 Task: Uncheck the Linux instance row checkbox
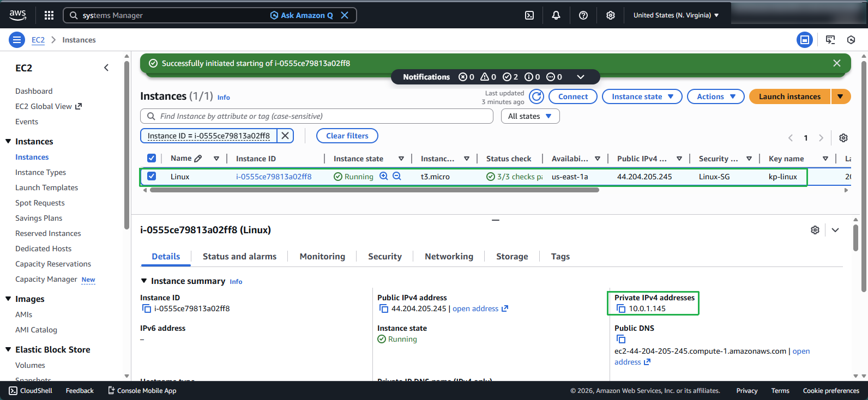click(152, 176)
